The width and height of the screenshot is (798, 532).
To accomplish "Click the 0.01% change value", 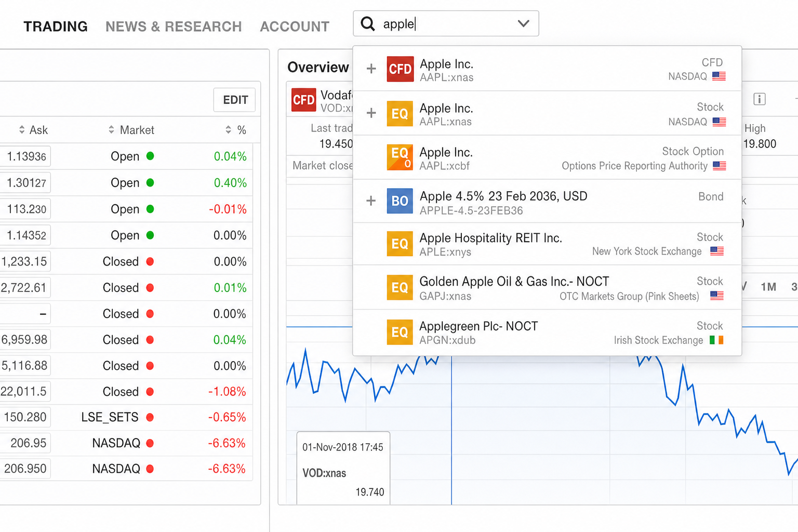I will point(230,287).
